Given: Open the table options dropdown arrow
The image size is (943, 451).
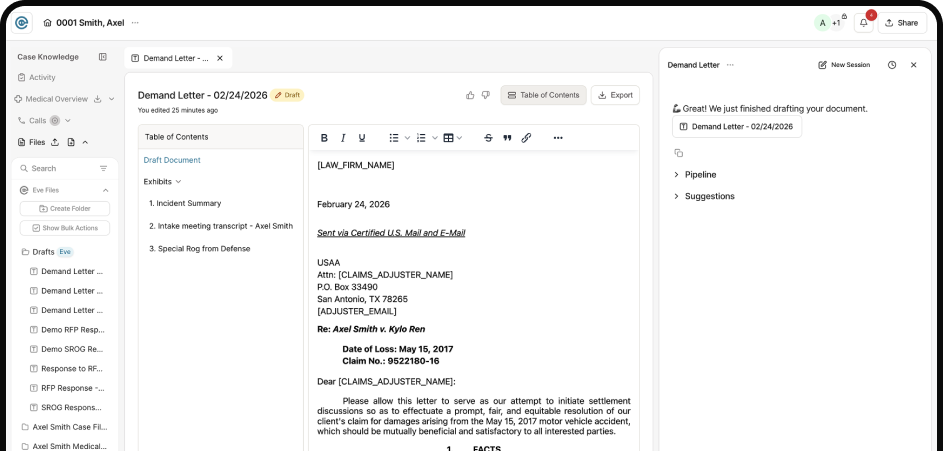Looking at the screenshot, I should [460, 138].
